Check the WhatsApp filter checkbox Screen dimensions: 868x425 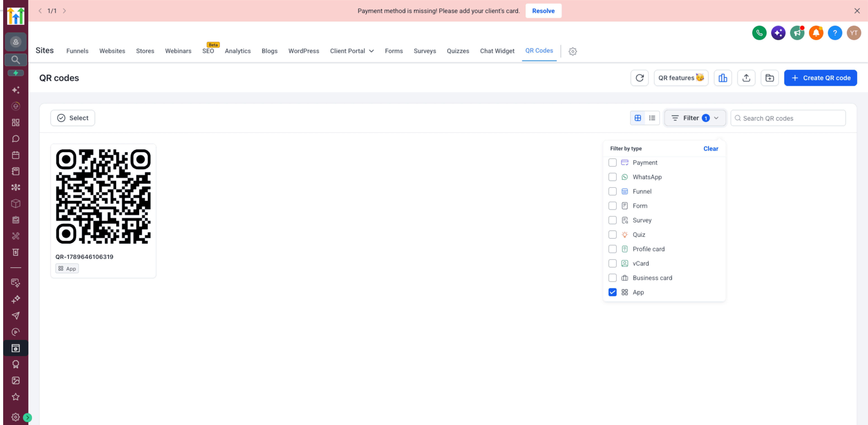(612, 177)
